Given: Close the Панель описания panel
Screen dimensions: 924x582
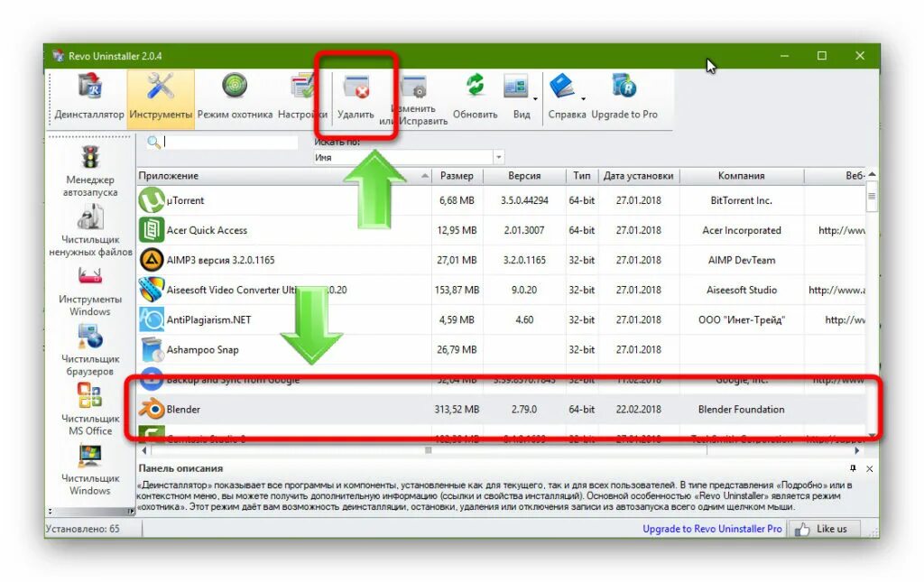Looking at the screenshot, I should click(x=870, y=469).
